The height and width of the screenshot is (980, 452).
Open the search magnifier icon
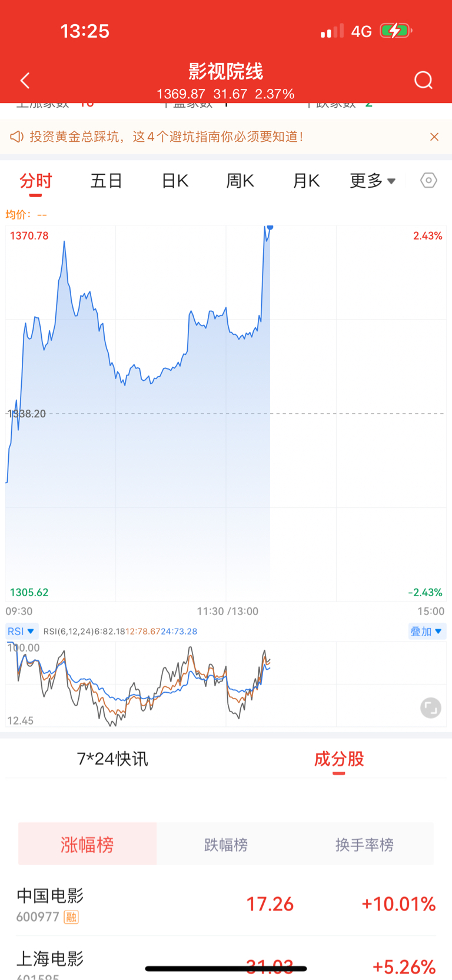tap(423, 80)
